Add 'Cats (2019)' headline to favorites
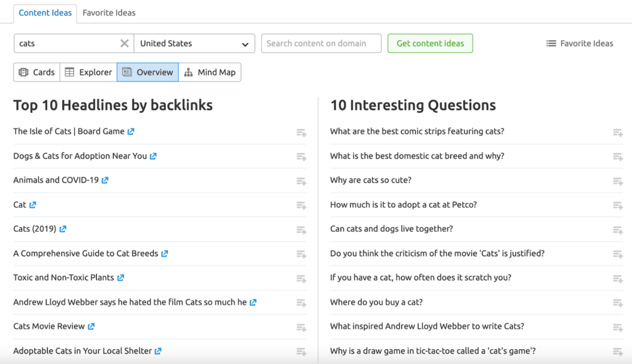Image resolution: width=632 pixels, height=364 pixels. pos(301,230)
